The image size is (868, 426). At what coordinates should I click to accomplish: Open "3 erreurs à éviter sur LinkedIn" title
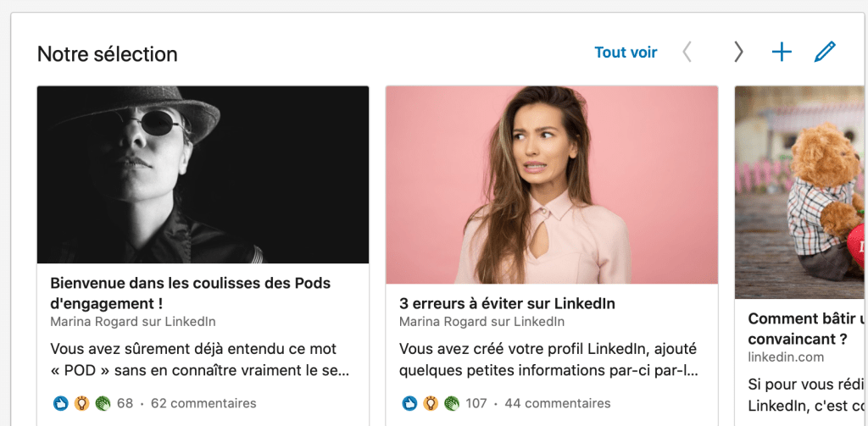[x=507, y=303]
